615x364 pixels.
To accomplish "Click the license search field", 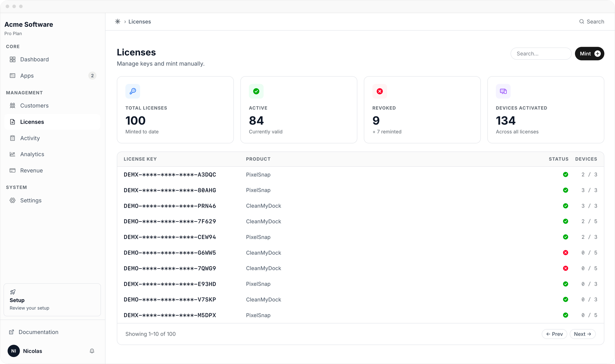I will pos(541,54).
